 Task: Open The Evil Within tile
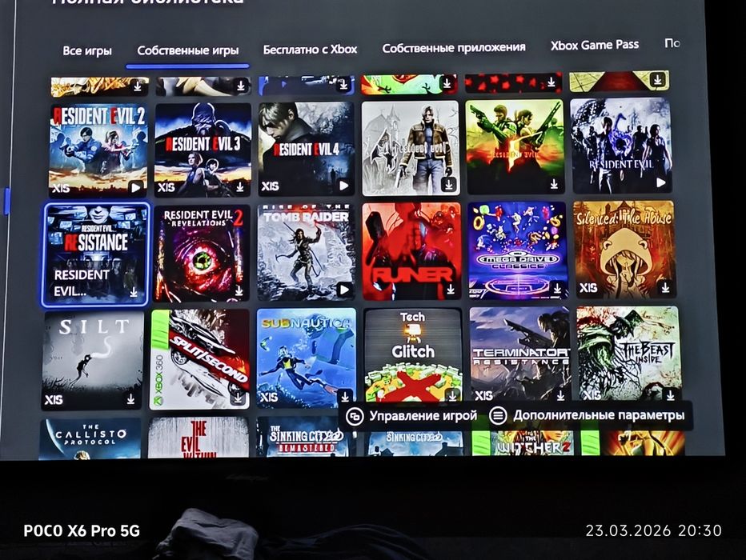coord(199,438)
